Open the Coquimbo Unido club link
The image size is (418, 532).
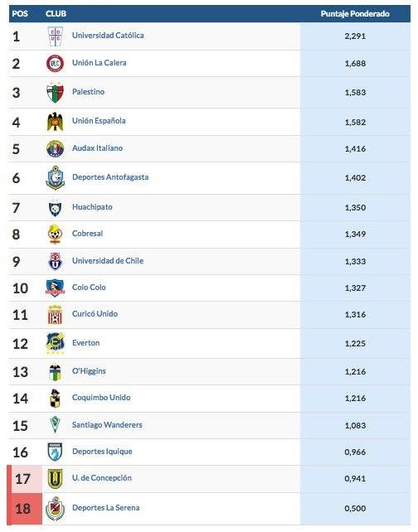pos(101,398)
